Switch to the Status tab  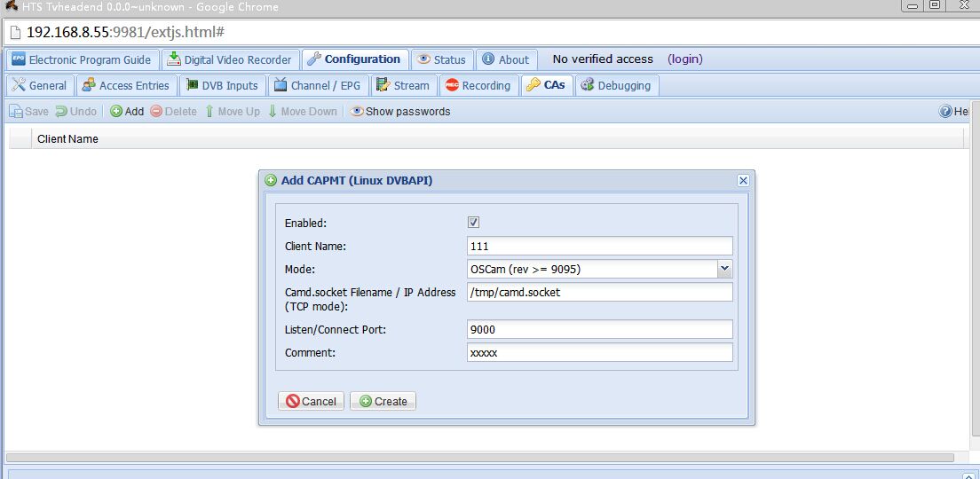(442, 60)
